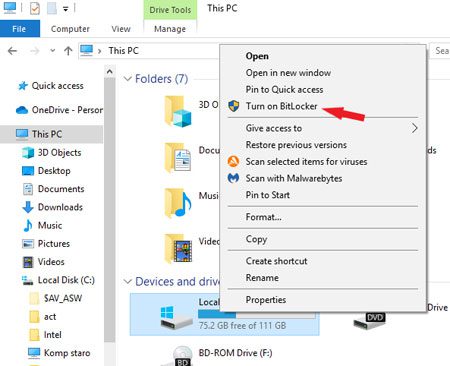Choose Scan selected items for viruses
The image size is (450, 366).
(323, 161)
